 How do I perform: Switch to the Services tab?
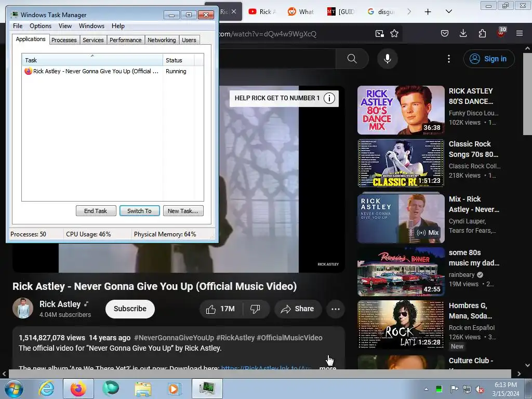93,40
